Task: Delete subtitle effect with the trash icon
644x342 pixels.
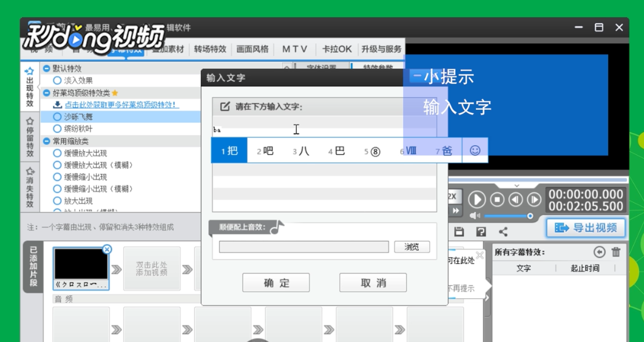Action: coord(616,252)
